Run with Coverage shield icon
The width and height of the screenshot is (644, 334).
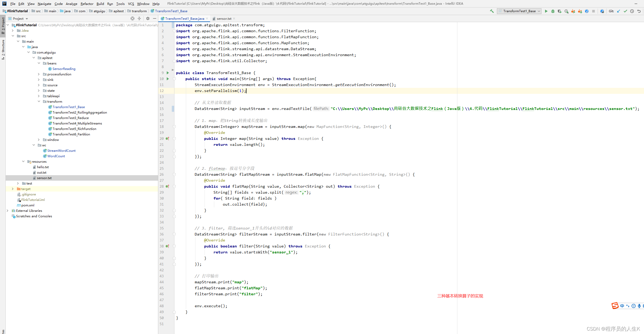click(559, 11)
